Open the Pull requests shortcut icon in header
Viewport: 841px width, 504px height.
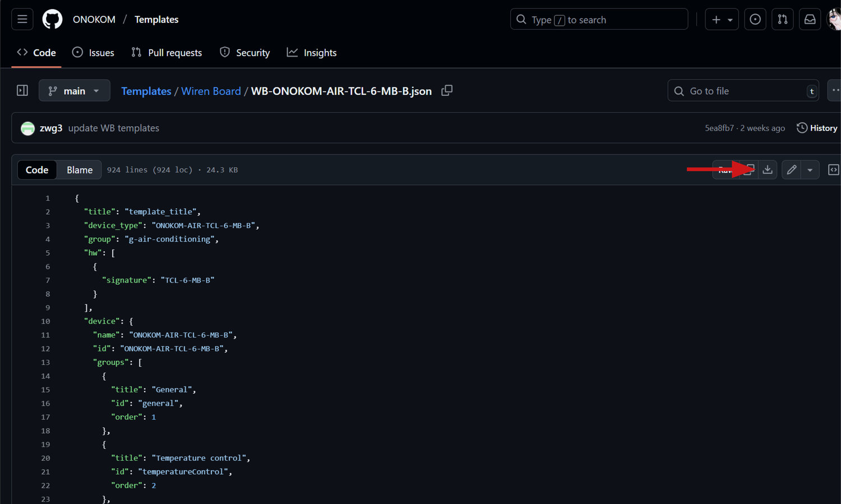(783, 20)
